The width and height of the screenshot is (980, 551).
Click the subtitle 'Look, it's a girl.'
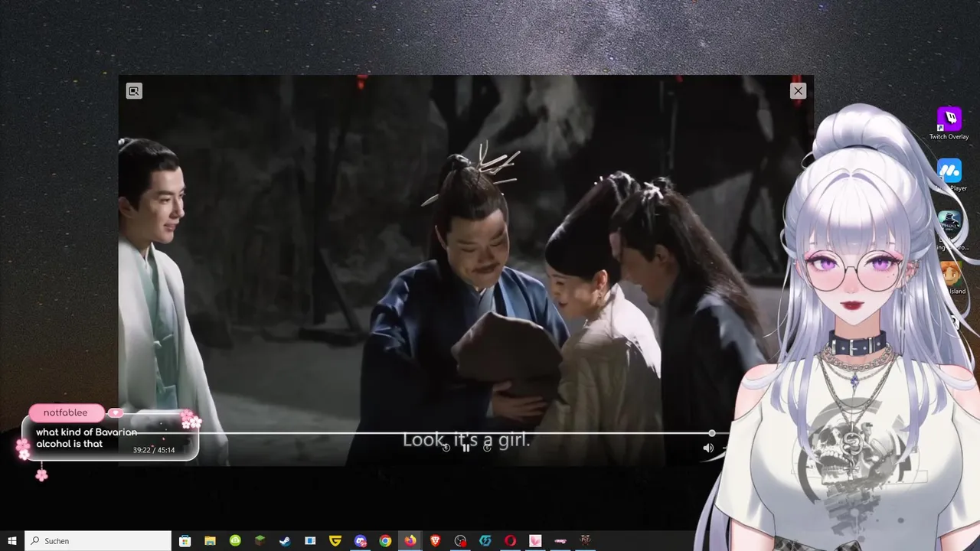[x=466, y=440]
